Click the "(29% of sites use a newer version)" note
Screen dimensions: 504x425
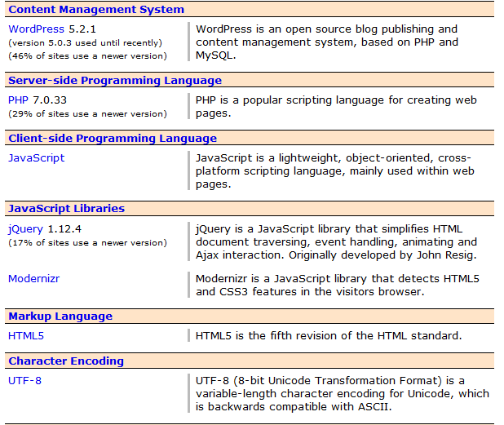tap(87, 114)
